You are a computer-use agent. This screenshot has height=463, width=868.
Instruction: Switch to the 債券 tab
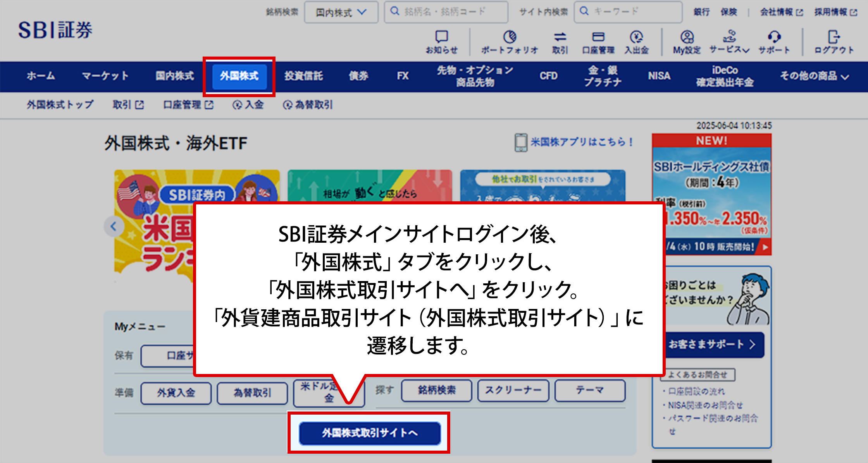point(358,76)
